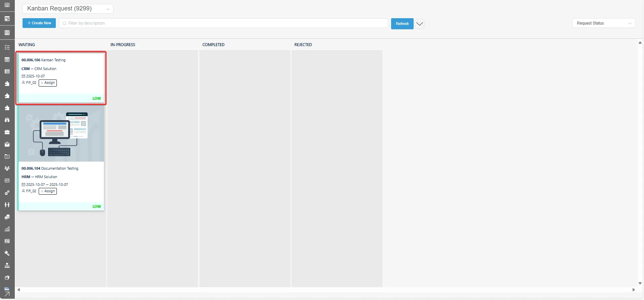Click the IN-PROGRESS column header
Image resolution: width=644 pixels, height=300 pixels.
123,45
